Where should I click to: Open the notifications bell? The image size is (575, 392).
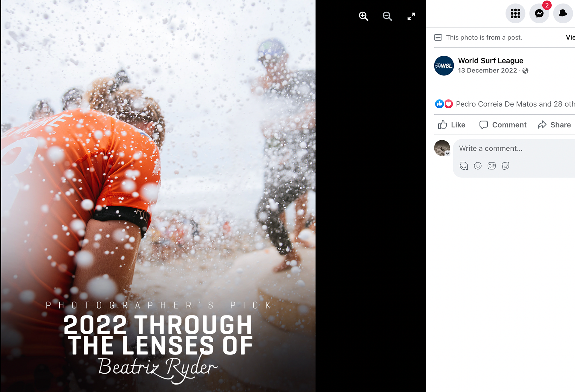(x=563, y=13)
